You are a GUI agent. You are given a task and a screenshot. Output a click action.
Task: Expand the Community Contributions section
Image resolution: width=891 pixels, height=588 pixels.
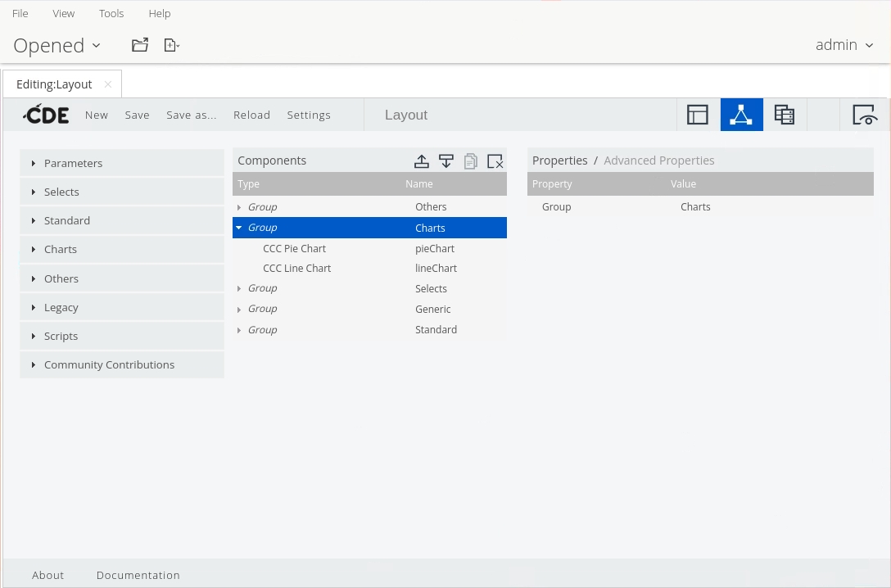pos(109,364)
